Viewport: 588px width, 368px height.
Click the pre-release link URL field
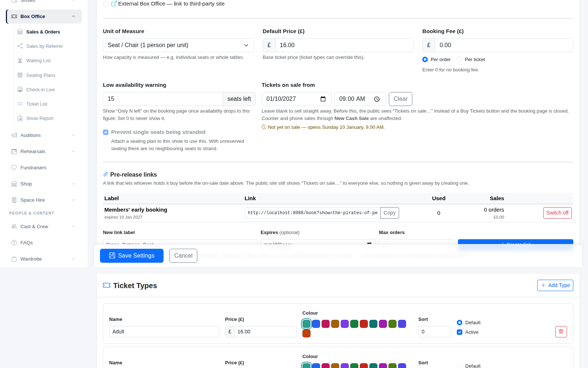click(312, 213)
